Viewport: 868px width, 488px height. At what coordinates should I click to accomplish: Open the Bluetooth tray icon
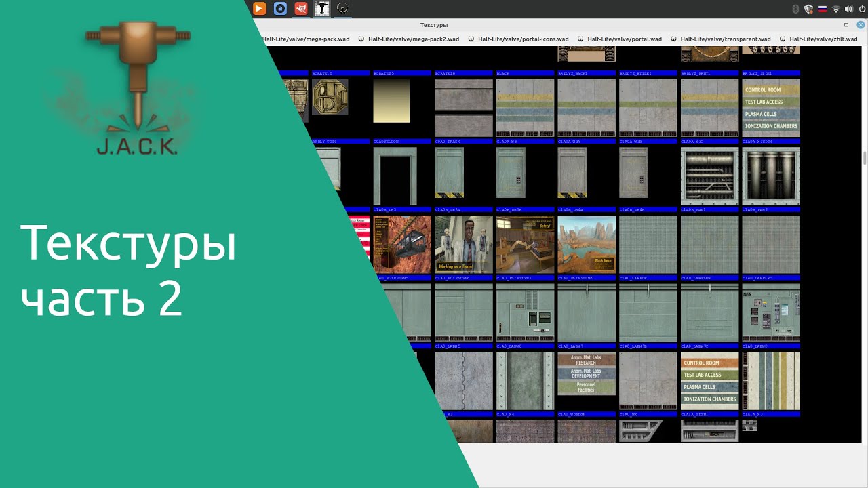pyautogui.click(x=796, y=9)
